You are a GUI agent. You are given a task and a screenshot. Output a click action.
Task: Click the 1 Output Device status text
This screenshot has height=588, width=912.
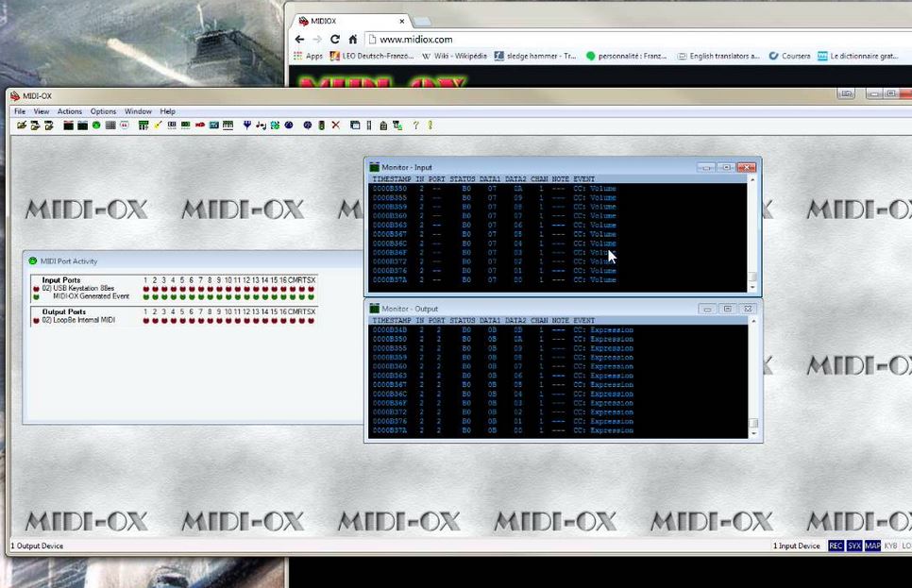37,546
